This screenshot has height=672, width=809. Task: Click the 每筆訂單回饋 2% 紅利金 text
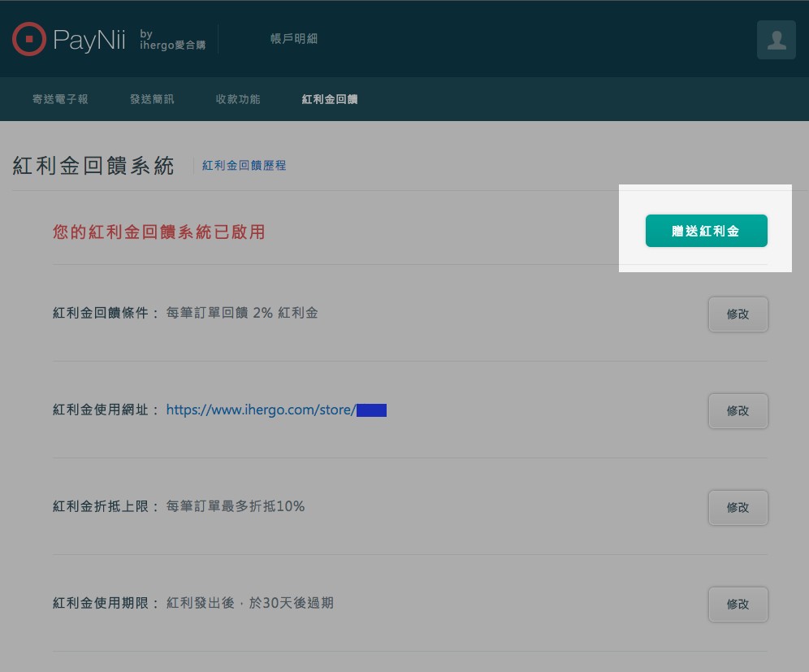pyautogui.click(x=241, y=313)
